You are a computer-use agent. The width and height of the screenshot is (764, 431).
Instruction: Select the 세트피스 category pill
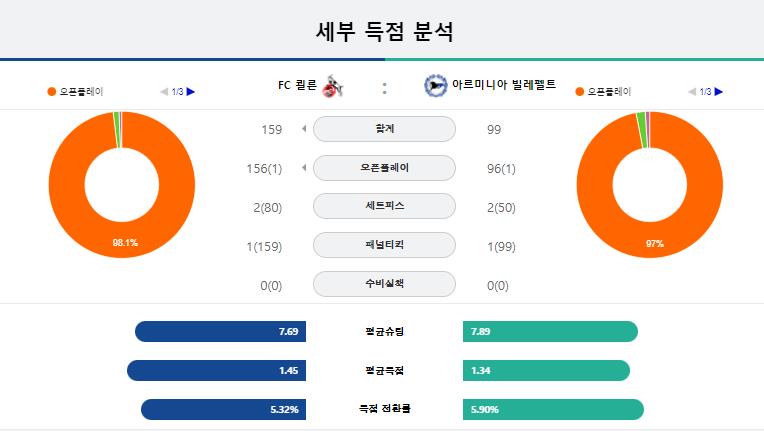pos(384,206)
